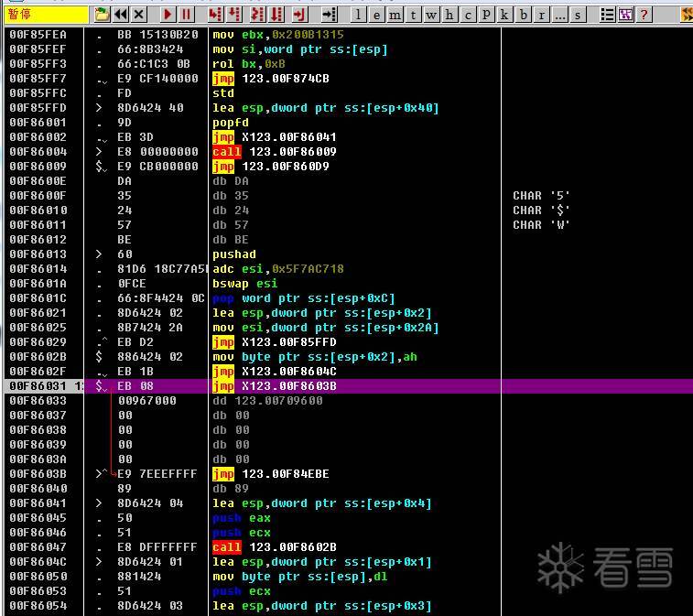Click 'push eax' instruction
693x616 pixels.
[x=242, y=518]
